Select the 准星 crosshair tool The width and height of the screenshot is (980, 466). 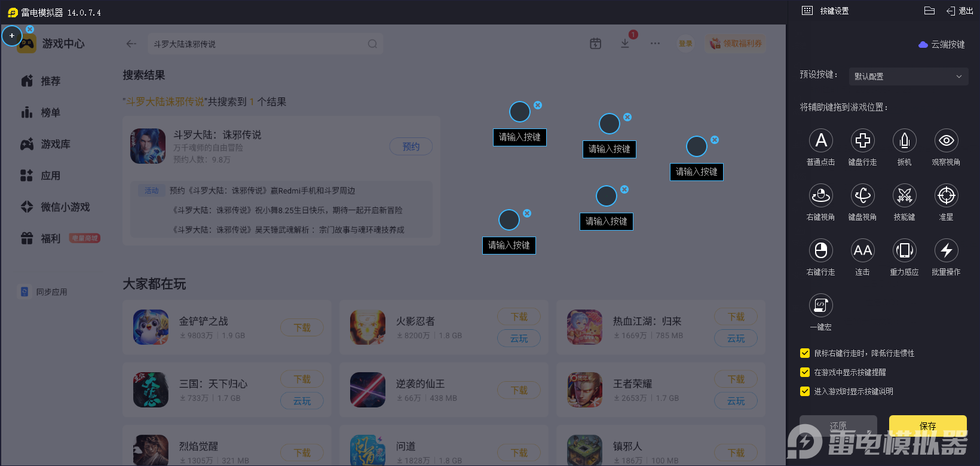coord(947,195)
